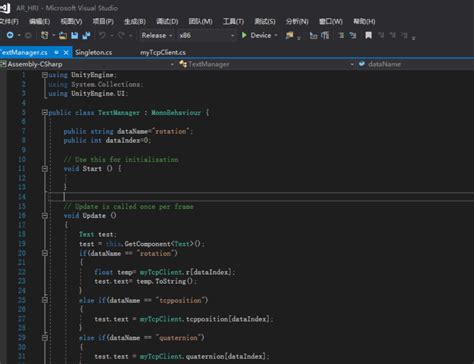This screenshot has width=474, height=364.
Task: Click "Start" method name on line 11
Action: click(92, 169)
